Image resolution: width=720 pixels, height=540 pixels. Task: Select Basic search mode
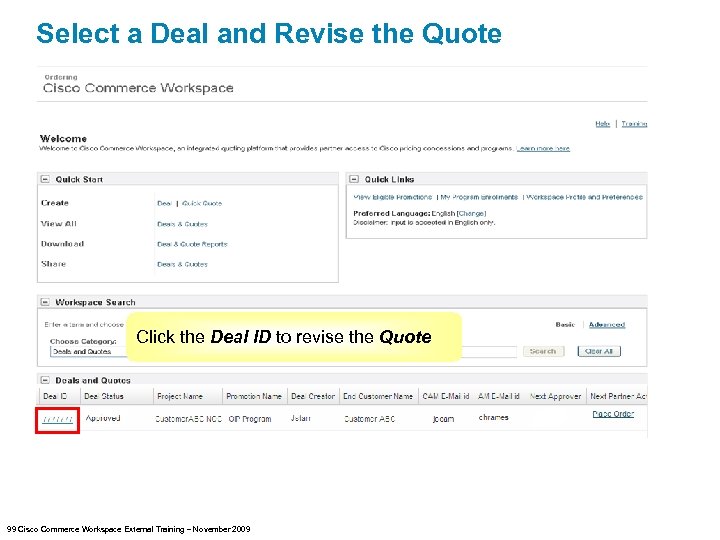(x=565, y=325)
